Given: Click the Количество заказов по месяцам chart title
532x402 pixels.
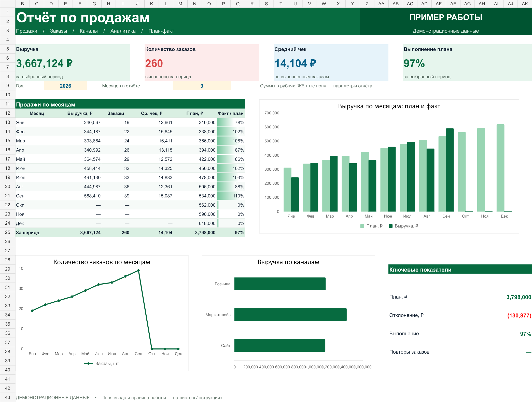Looking at the screenshot, I should (102, 262).
